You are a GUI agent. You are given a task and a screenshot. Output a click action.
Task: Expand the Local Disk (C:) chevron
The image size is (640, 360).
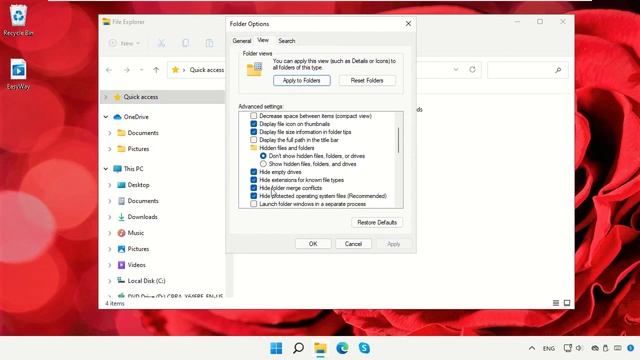pos(109,281)
